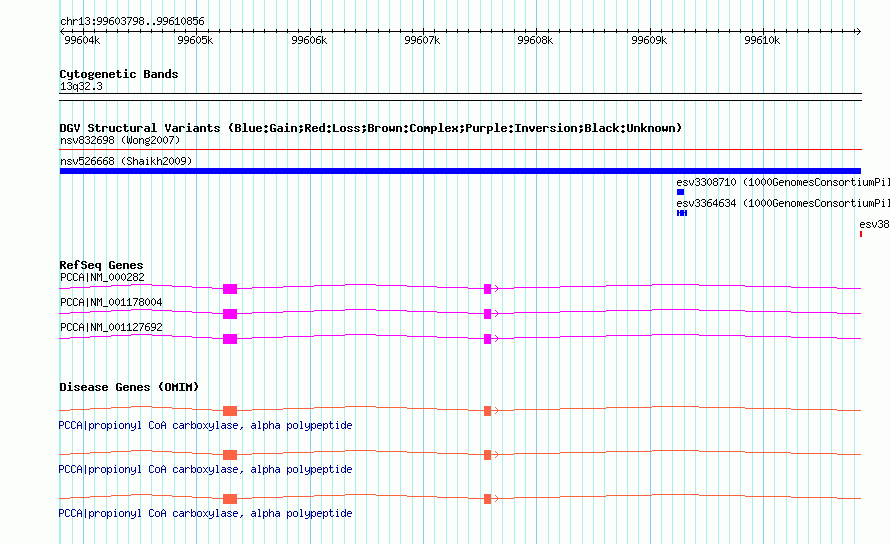Click the small blue block under esv3308710
The image size is (890, 544).
coord(681,192)
